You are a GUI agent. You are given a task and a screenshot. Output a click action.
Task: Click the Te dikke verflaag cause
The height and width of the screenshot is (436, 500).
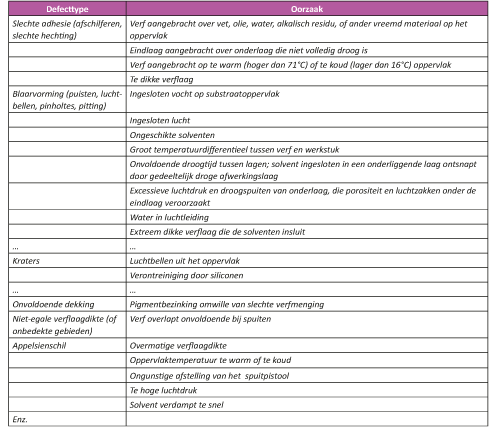coord(307,79)
